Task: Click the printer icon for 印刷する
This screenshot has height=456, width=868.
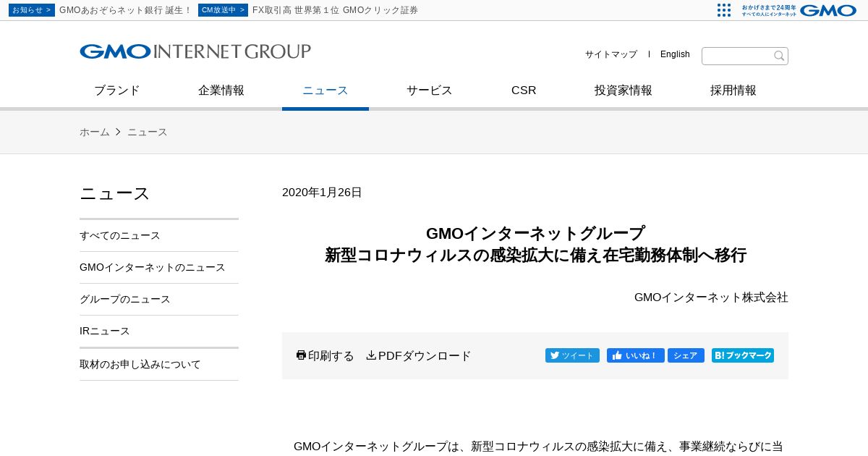Action: (301, 355)
